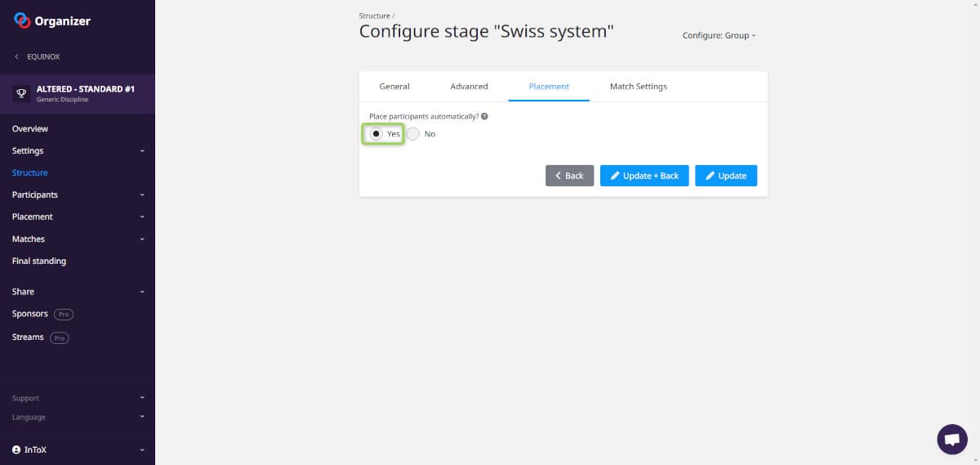The width and height of the screenshot is (980, 465).
Task: Select Yes for automatic placement
Action: tap(376, 134)
